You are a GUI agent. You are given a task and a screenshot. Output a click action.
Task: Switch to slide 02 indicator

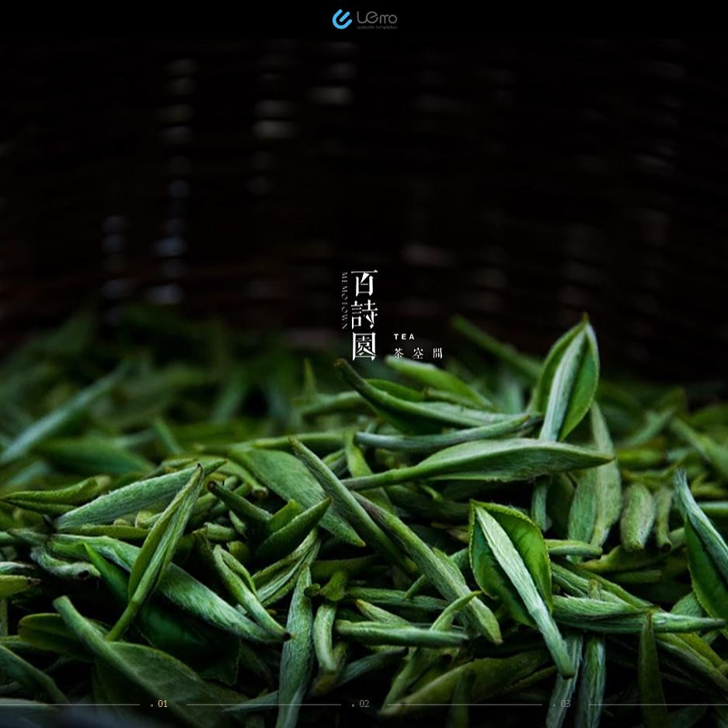tap(364, 704)
